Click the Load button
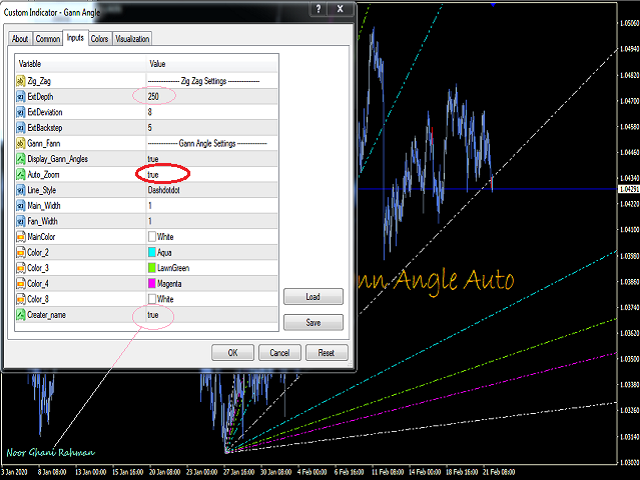This screenshot has width=640, height=480. click(x=313, y=297)
